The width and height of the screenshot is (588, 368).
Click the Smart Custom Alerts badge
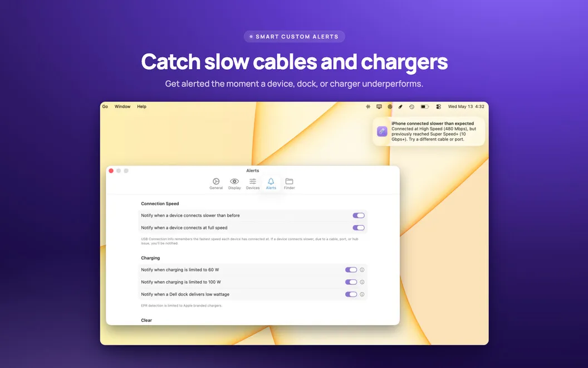click(x=295, y=36)
